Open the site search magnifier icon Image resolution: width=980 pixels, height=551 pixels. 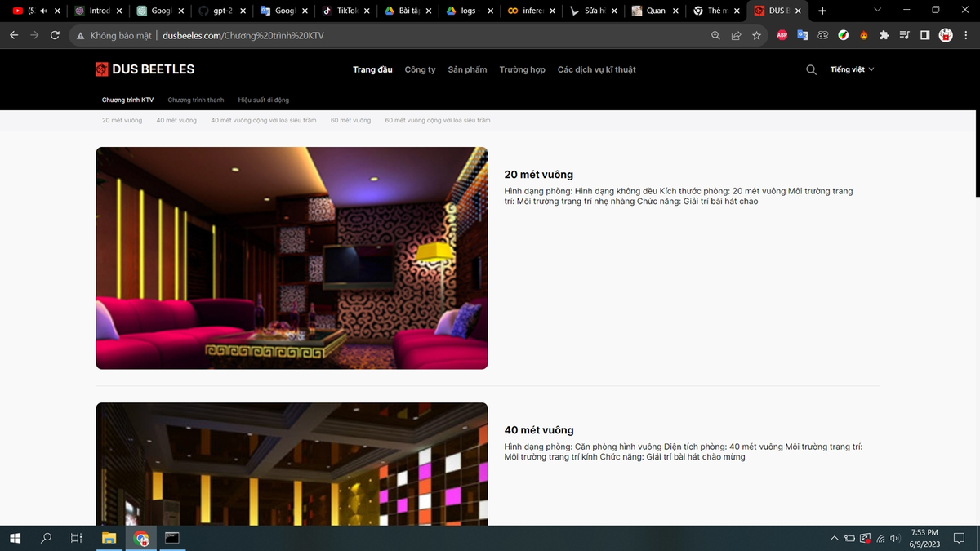point(811,69)
